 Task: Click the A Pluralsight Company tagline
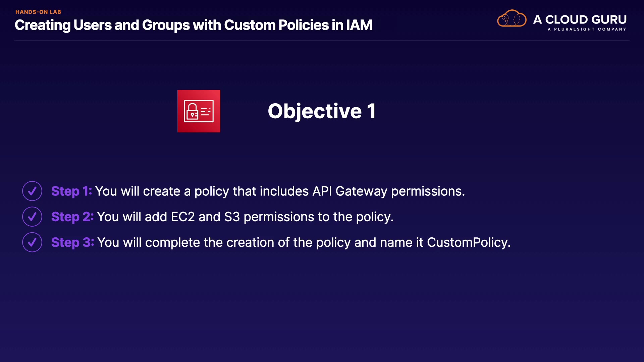[x=587, y=29]
